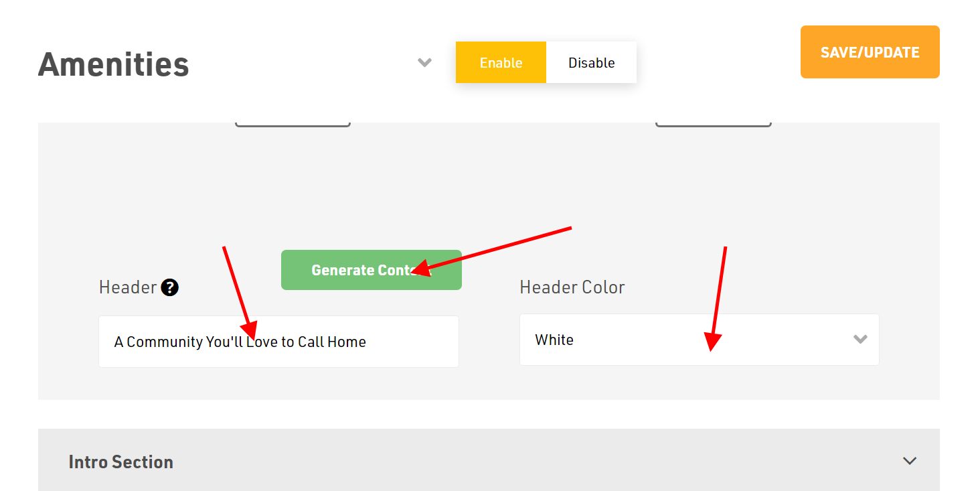980x491 pixels.
Task: Click the Header Color label
Action: pos(572,288)
